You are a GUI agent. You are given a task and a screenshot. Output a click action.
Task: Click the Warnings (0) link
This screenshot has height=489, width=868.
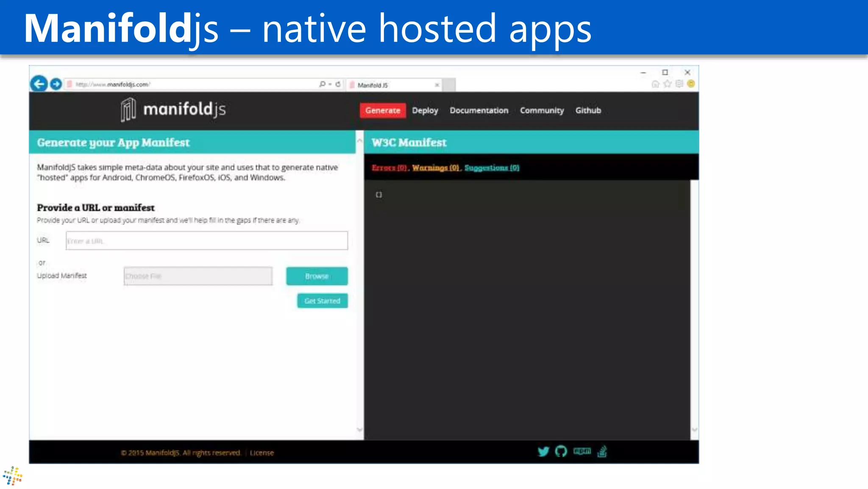click(436, 168)
